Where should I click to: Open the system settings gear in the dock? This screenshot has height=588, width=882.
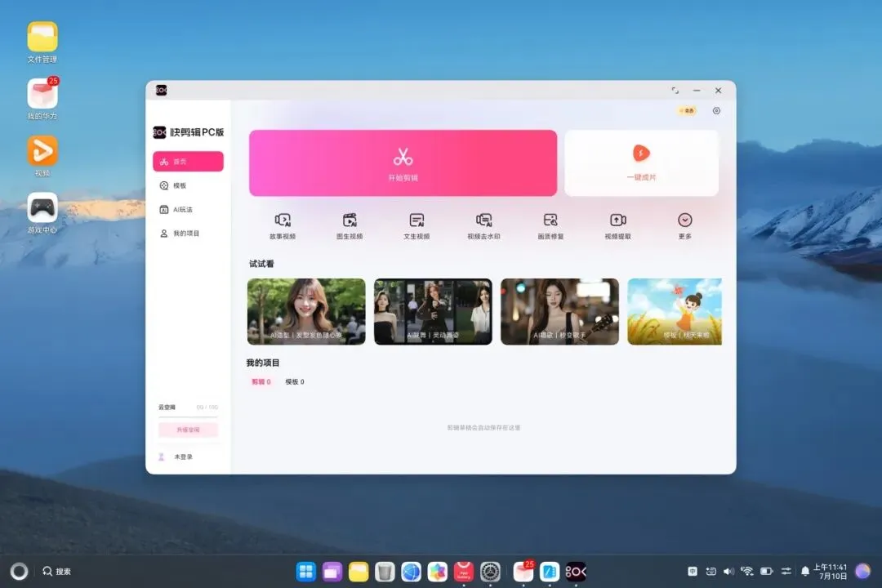pyautogui.click(x=490, y=572)
